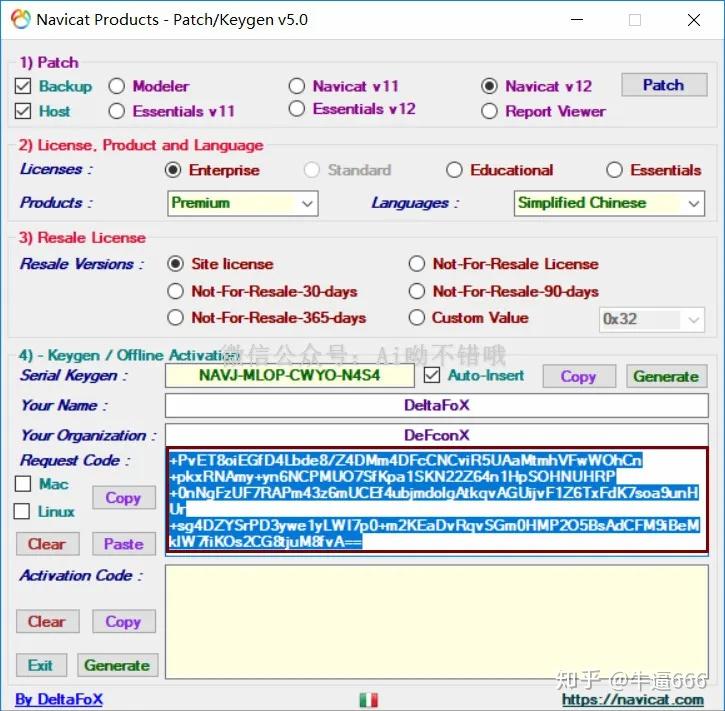Image resolution: width=725 pixels, height=711 pixels.
Task: Select Not-For-Resale-365-days radio
Action: pos(175,318)
